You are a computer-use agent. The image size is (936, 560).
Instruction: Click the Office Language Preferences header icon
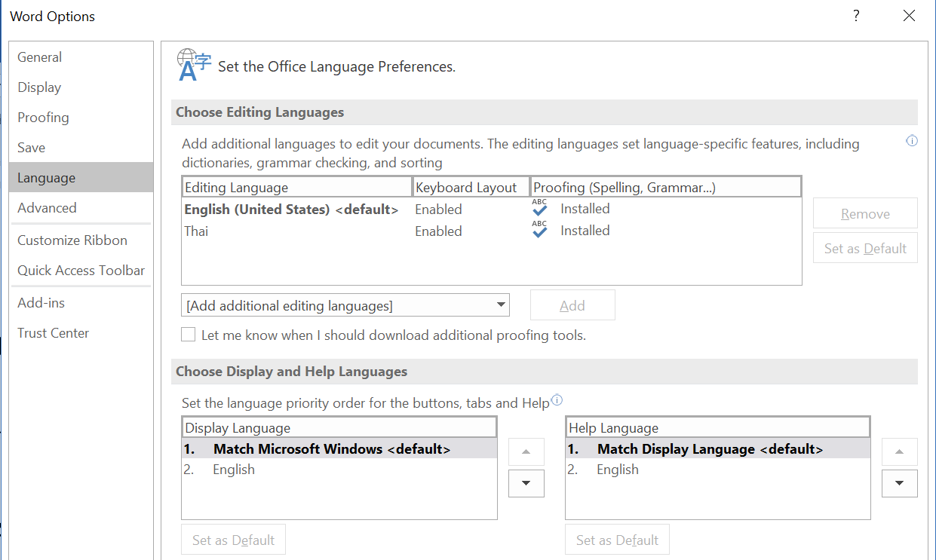(x=194, y=65)
